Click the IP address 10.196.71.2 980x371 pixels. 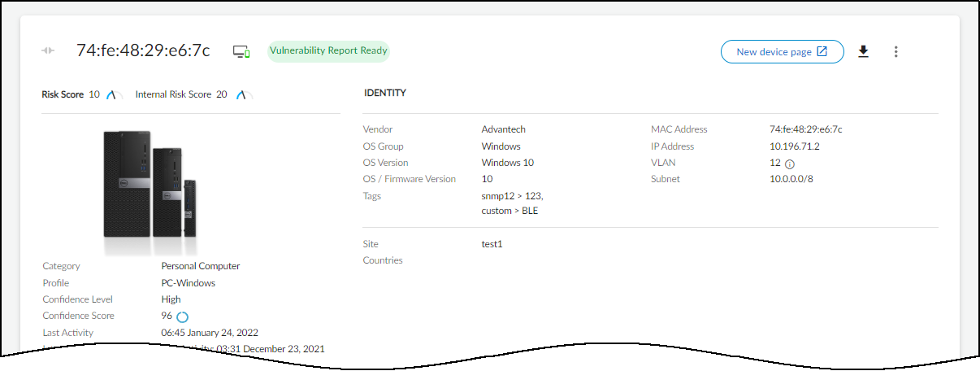794,146
